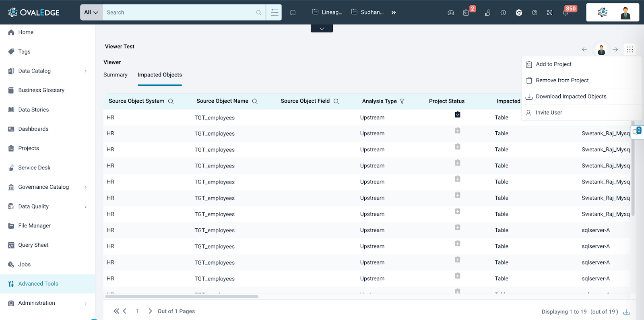This screenshot has width=644, height=320.
Task: Choose Invite User from menu
Action: 582,113
